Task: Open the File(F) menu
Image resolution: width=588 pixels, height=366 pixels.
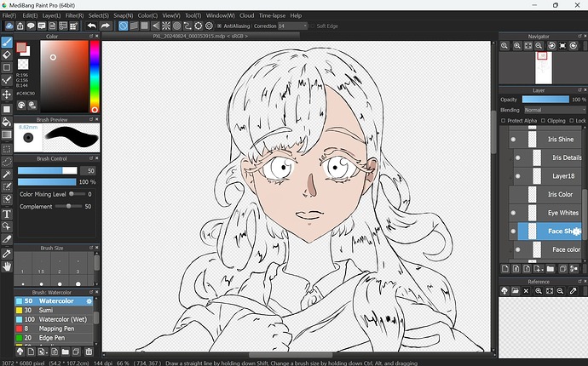Action: (9, 15)
